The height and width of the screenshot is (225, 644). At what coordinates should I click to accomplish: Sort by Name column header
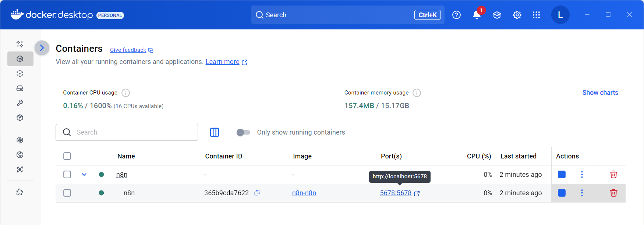126,156
